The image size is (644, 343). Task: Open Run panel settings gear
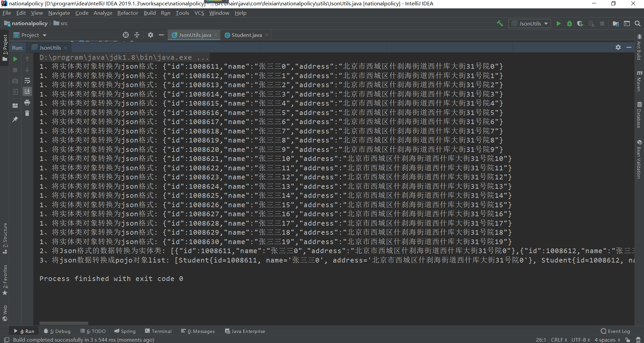pyautogui.click(x=618, y=47)
